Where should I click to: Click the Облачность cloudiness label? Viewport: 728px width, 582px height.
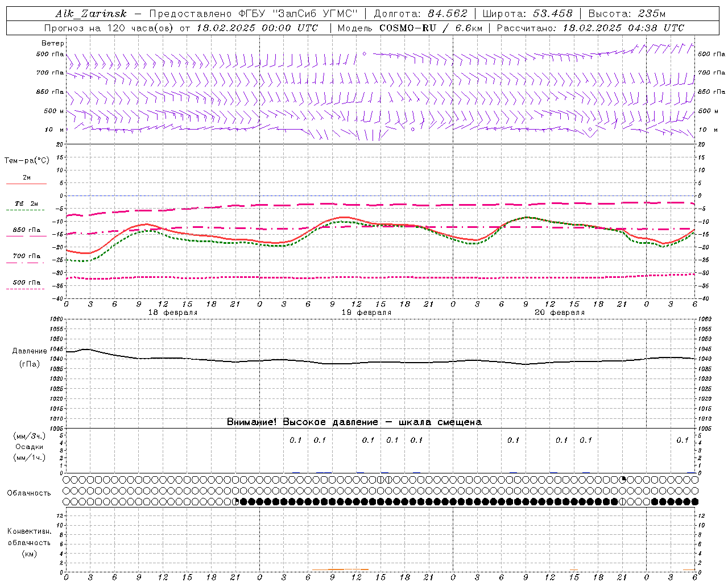pos(29,493)
